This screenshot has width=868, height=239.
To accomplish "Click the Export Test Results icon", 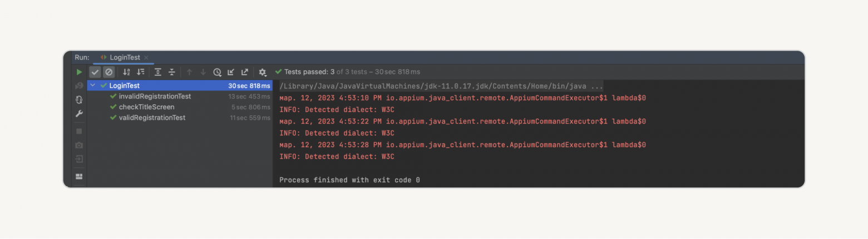I will pyautogui.click(x=245, y=72).
